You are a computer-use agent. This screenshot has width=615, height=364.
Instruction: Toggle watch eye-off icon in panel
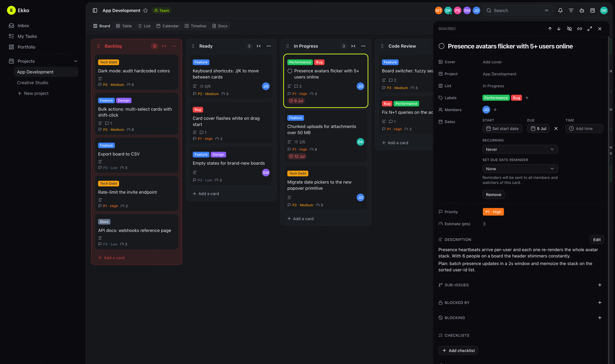569,29
